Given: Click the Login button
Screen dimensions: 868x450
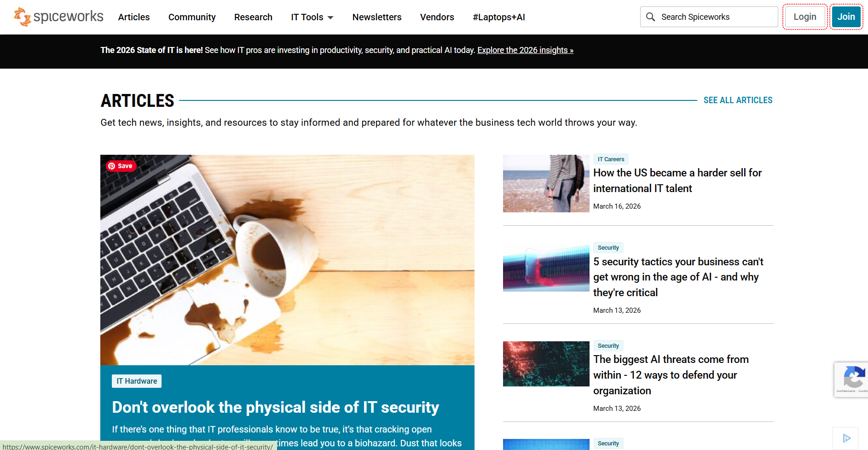Looking at the screenshot, I should point(804,17).
